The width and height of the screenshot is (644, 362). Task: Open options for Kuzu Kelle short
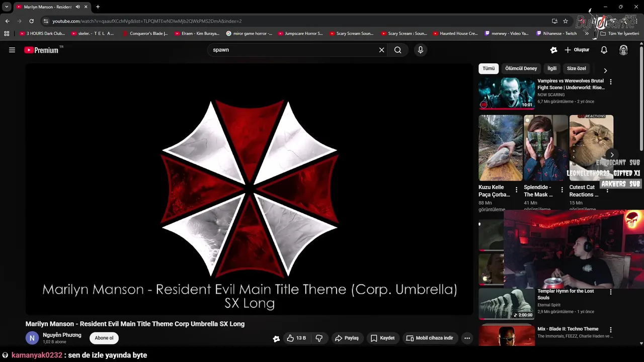pyautogui.click(x=516, y=190)
